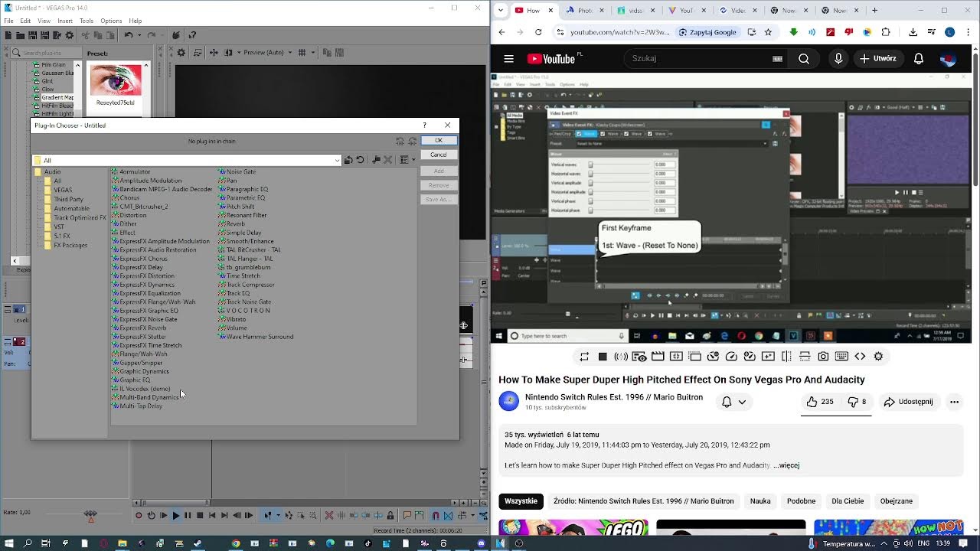Click the screenshot camera icon under the video
The height and width of the screenshot is (551, 980).
point(823,357)
